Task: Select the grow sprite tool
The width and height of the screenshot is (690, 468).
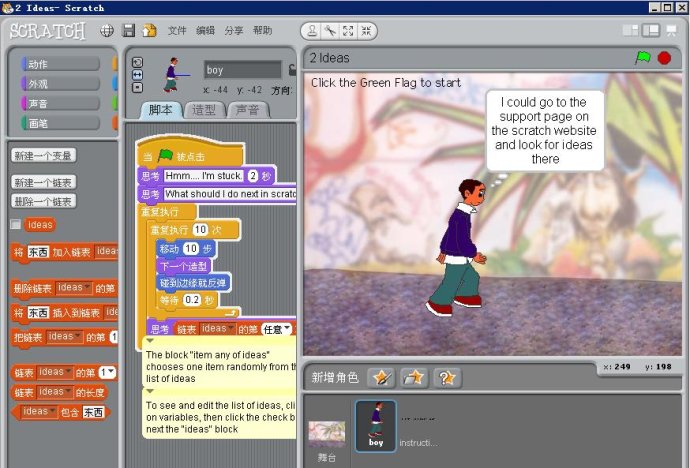Action: click(348, 31)
